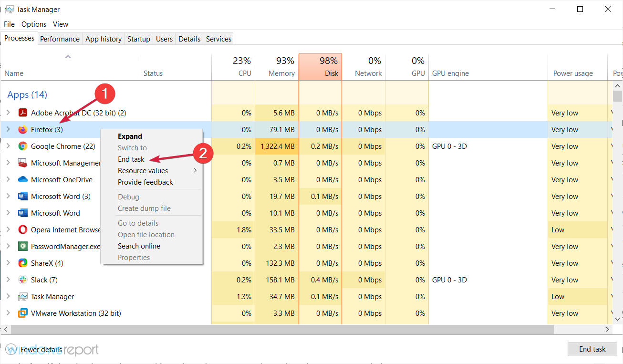This screenshot has width=623, height=364.
Task: Click the Slack app icon
Action: (22, 280)
